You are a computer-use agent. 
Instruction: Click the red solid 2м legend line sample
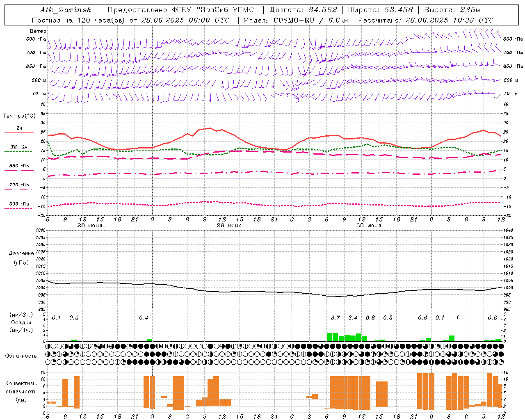(19, 133)
